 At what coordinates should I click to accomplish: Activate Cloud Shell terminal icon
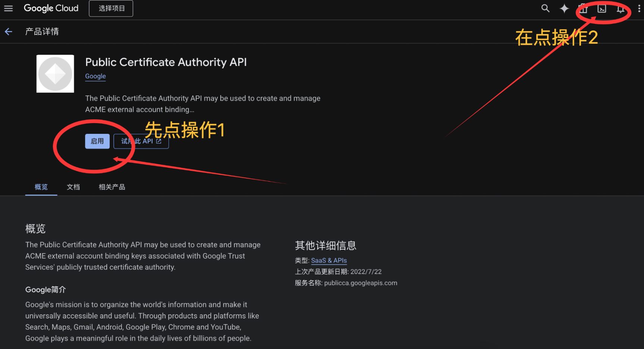602,9
